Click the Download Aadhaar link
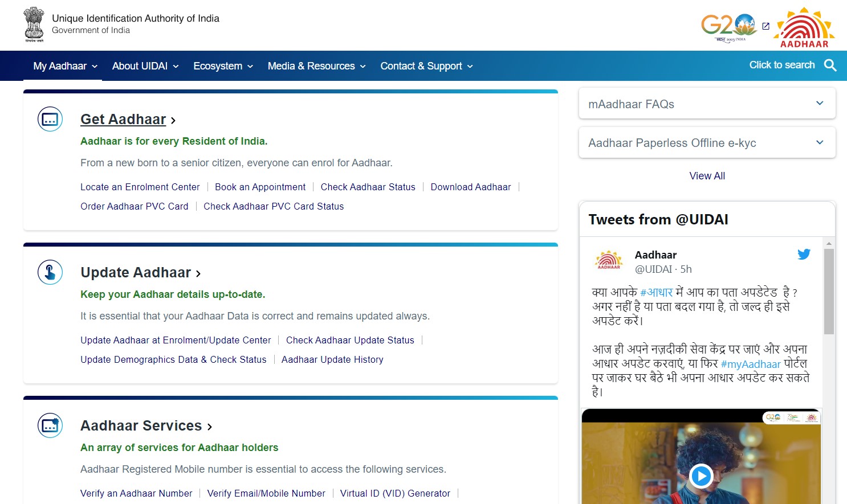The width and height of the screenshot is (847, 504). [471, 187]
